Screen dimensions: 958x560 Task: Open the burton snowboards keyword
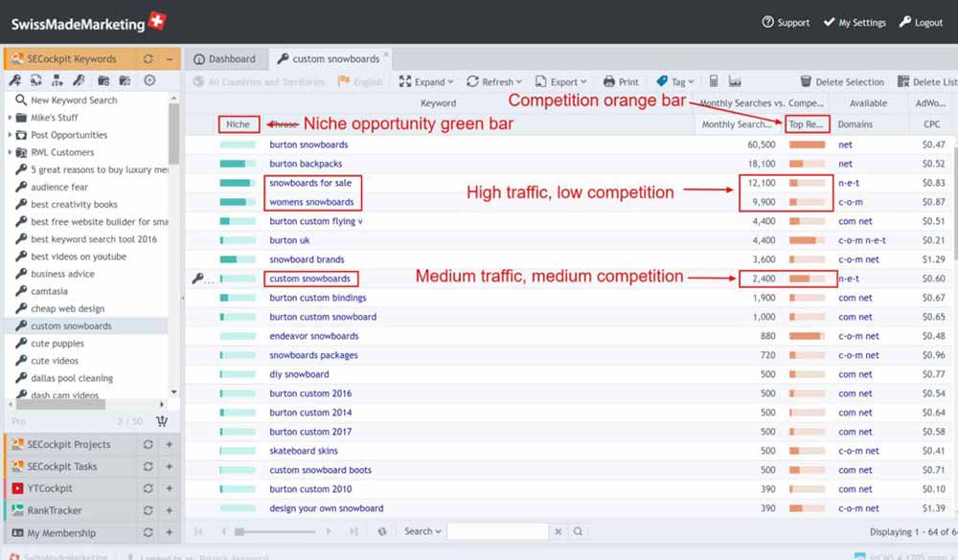click(308, 145)
